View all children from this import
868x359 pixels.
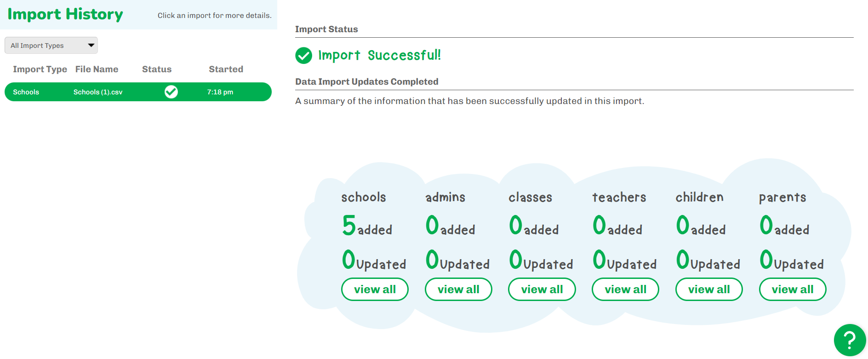[x=709, y=290]
